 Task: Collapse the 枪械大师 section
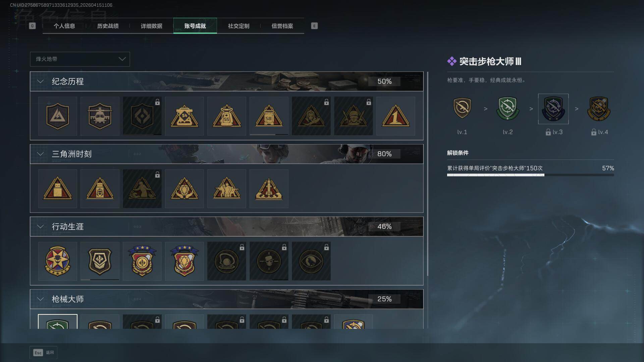pos(40,299)
